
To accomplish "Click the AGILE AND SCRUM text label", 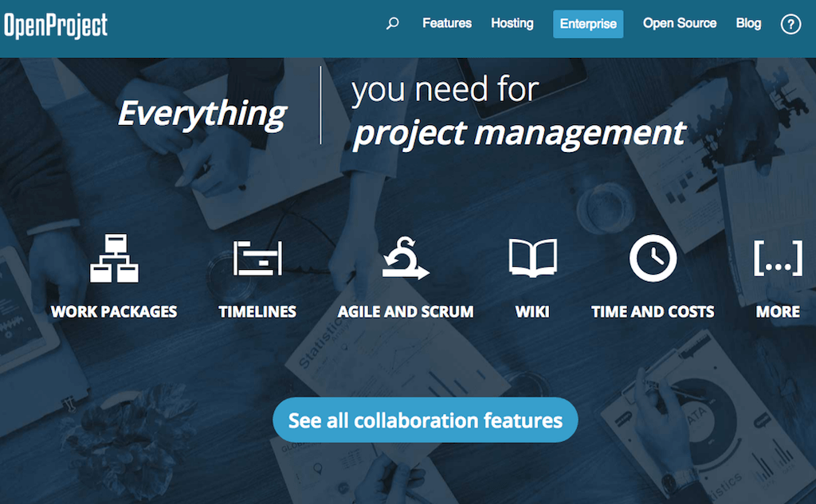I will coord(405,312).
